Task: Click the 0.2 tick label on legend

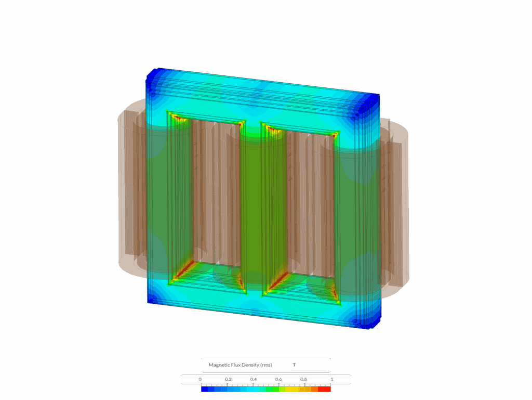Action: [x=228, y=380]
